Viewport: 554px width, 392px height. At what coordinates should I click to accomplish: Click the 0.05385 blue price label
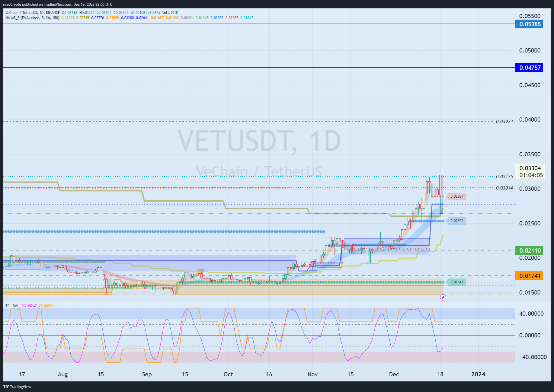(x=529, y=24)
